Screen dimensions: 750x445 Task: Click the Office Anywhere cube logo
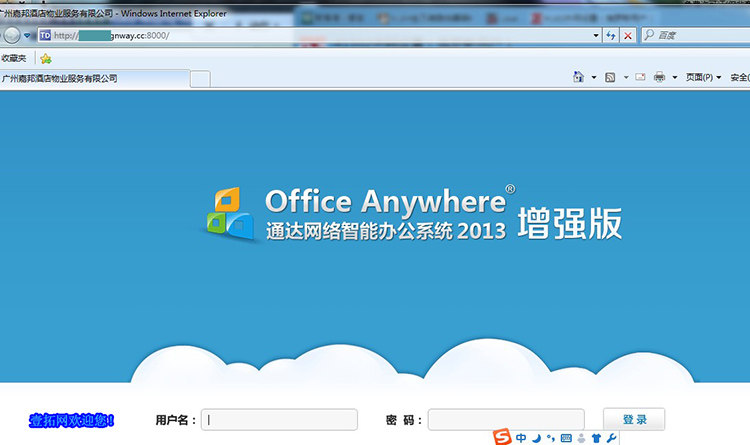point(230,213)
